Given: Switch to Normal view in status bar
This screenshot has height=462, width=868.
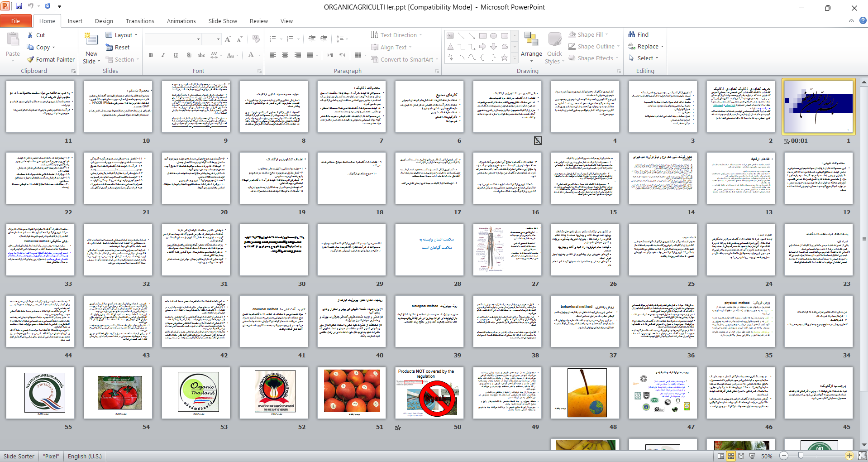Looking at the screenshot, I should coord(721,456).
